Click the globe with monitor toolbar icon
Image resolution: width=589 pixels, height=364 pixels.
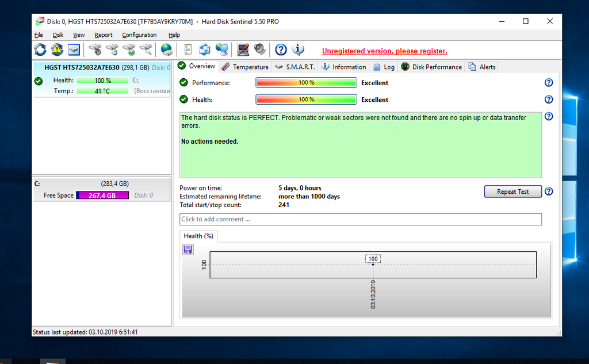pyautogui.click(x=221, y=49)
